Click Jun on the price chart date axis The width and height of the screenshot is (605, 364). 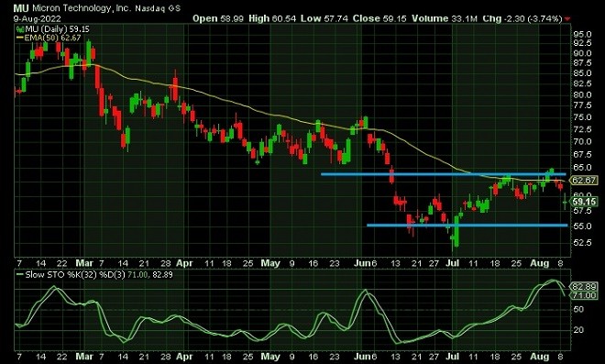[x=363, y=263]
